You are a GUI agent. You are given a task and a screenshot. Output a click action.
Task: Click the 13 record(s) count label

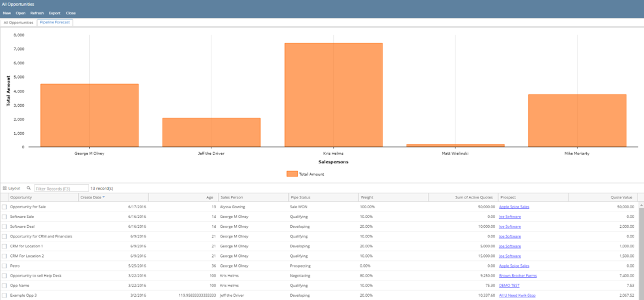click(101, 189)
